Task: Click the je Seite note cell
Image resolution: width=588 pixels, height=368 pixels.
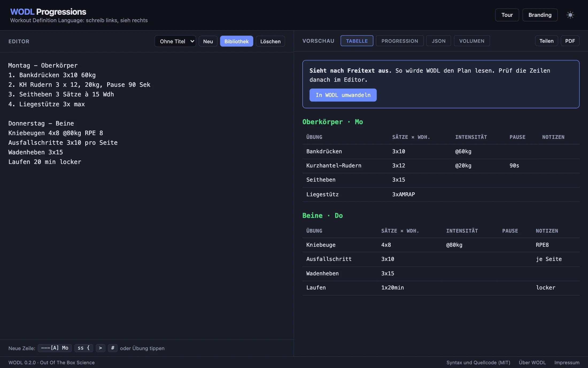Action: tap(549, 259)
